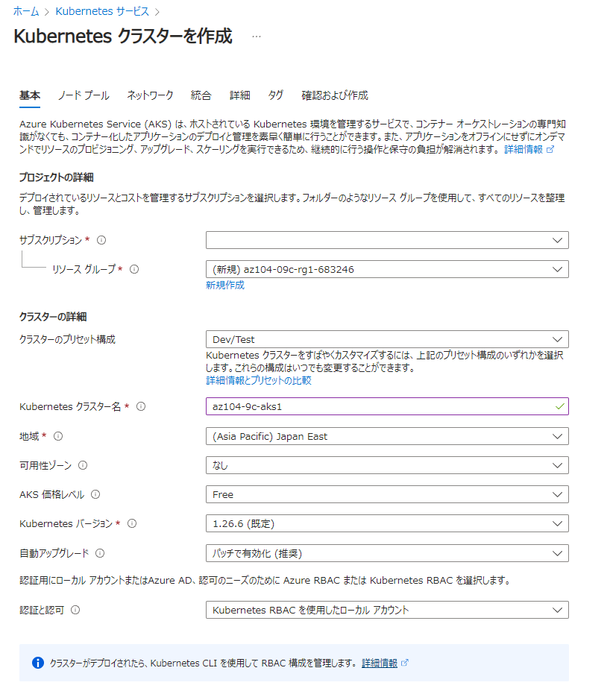The height and width of the screenshot is (700, 610).
Task: Switch to the ネットワーク tab
Action: pyautogui.click(x=150, y=95)
